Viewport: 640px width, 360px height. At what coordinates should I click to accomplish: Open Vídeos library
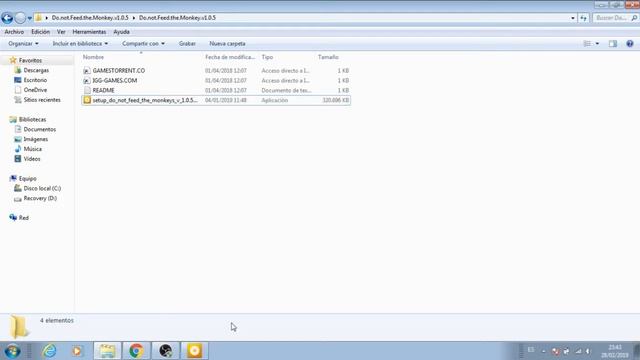(x=32, y=159)
